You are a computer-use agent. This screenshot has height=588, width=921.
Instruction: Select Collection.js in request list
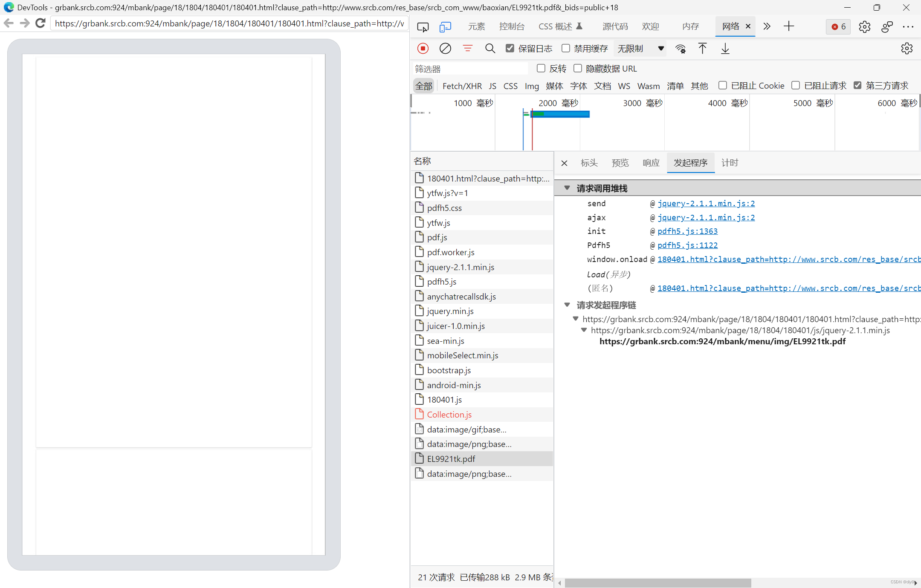coord(449,415)
